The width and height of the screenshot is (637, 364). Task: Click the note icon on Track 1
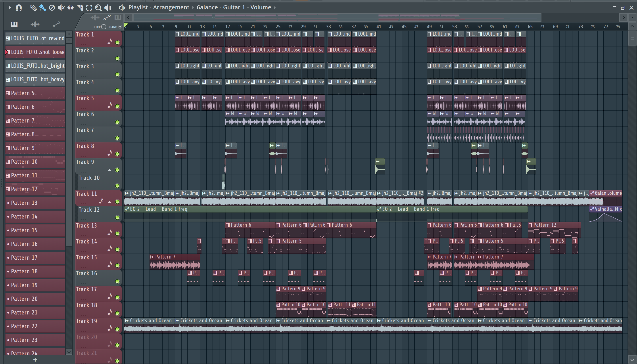(110, 42)
